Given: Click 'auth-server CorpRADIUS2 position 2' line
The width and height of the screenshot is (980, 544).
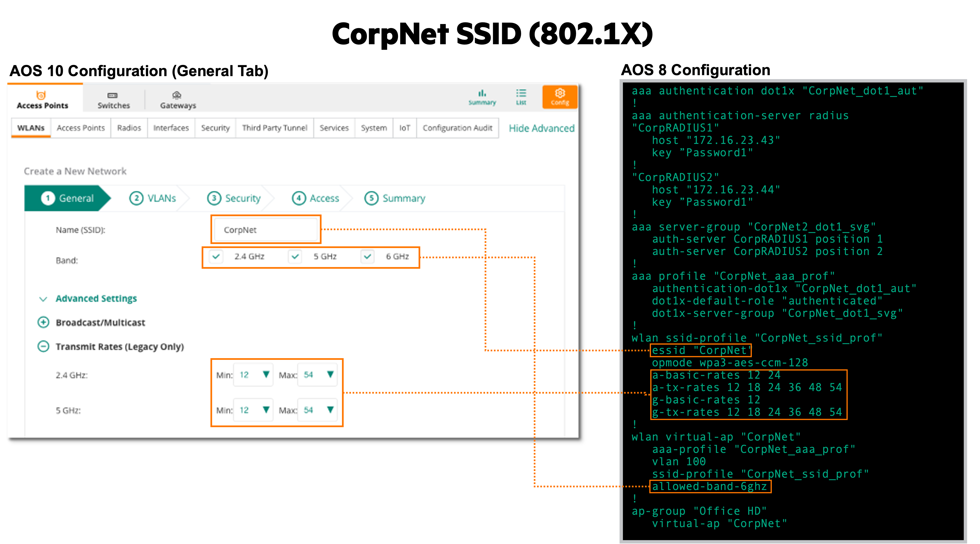Looking at the screenshot, I should point(767,251).
